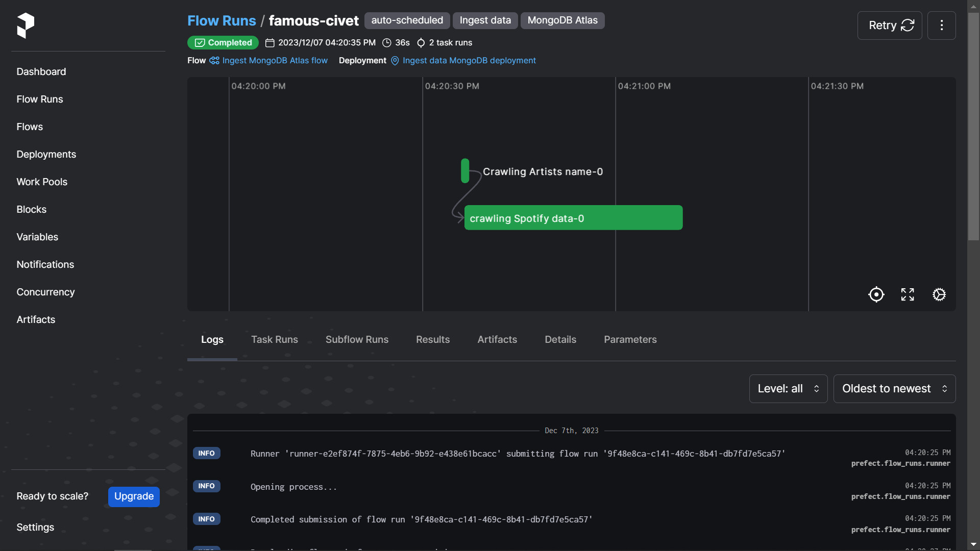Open Ingest data MongoDB deployment link
Screen dimensions: 980x551
click(469, 61)
